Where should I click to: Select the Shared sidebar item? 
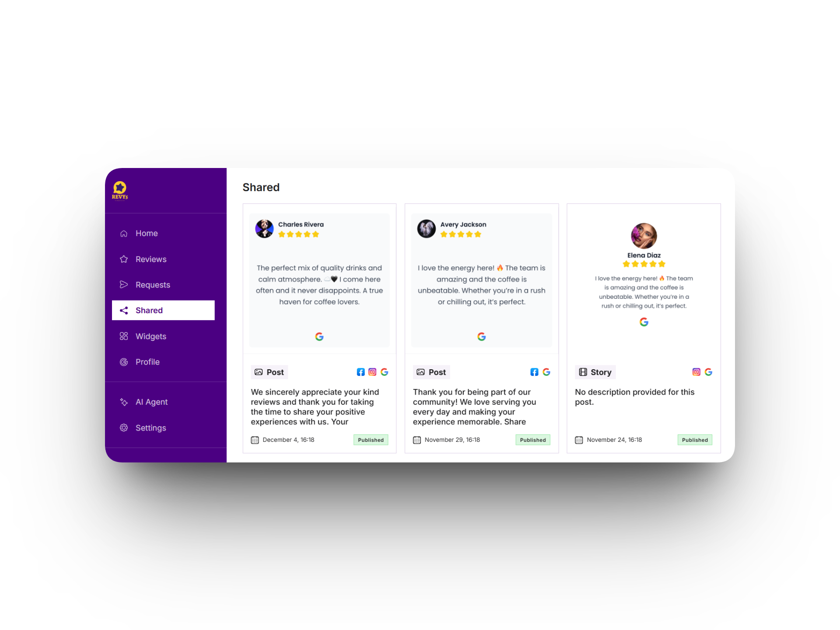[163, 310]
